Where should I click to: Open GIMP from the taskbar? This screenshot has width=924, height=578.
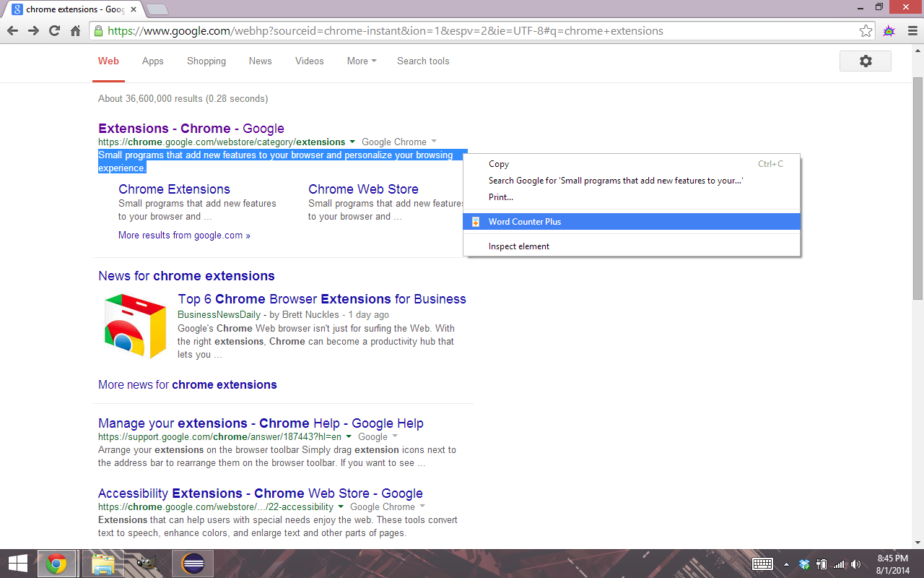pyautogui.click(x=147, y=564)
